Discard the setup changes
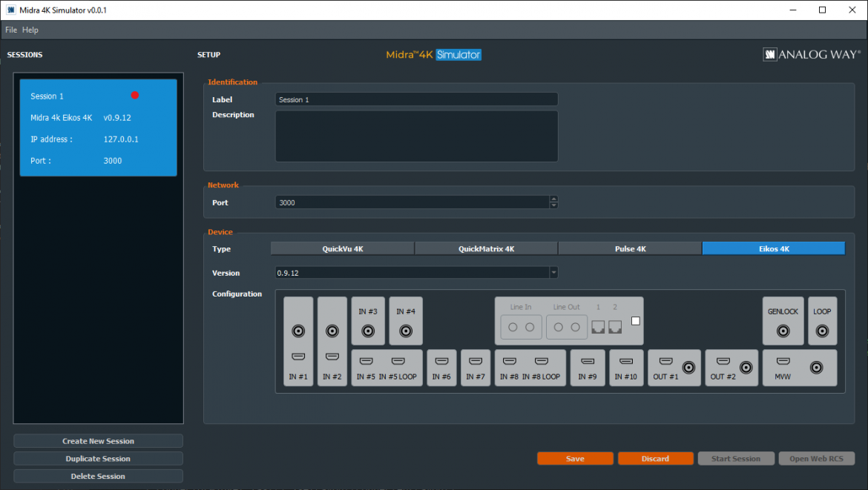868x490 pixels. (655, 458)
